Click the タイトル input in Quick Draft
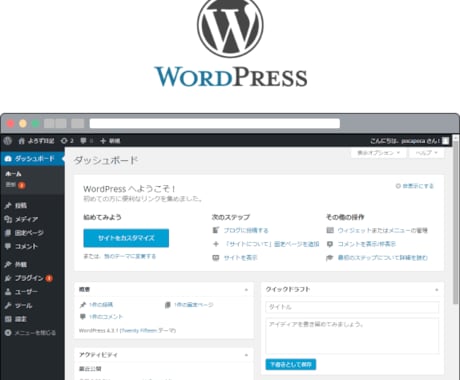The width and height of the screenshot is (460, 380). click(352, 307)
